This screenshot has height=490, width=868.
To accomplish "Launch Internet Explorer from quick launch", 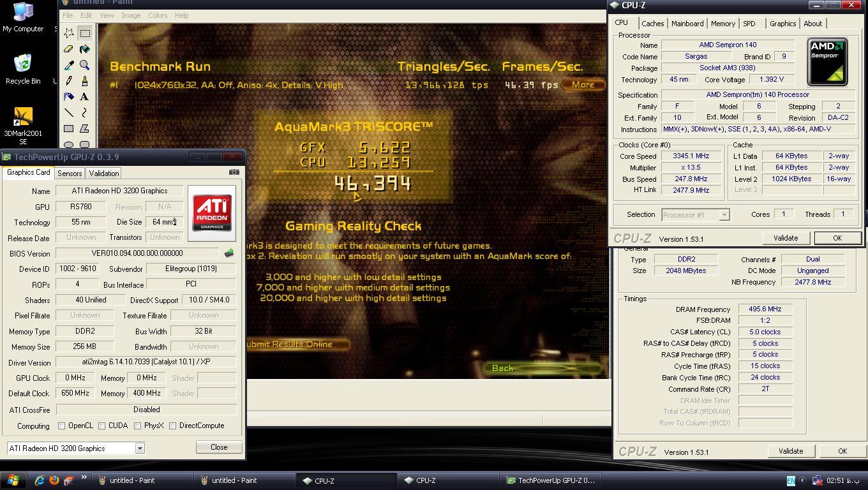I will pos(40,480).
